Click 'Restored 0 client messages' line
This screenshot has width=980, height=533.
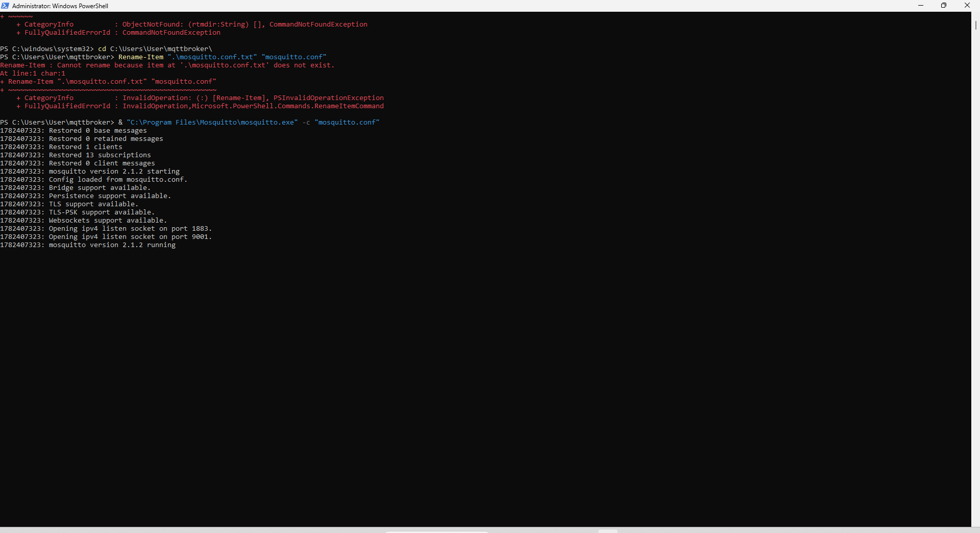tap(78, 163)
